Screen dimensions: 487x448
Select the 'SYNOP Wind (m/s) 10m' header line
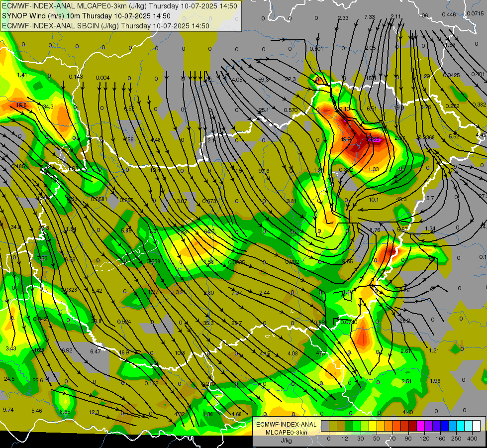86,16
